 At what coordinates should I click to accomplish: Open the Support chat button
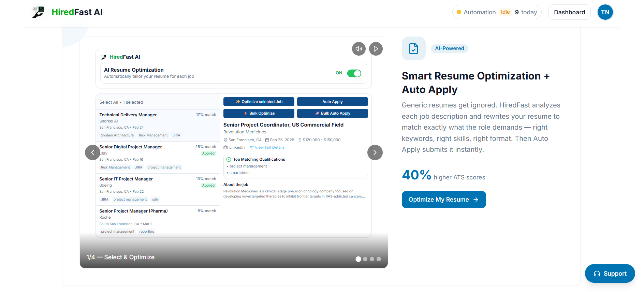click(610, 274)
